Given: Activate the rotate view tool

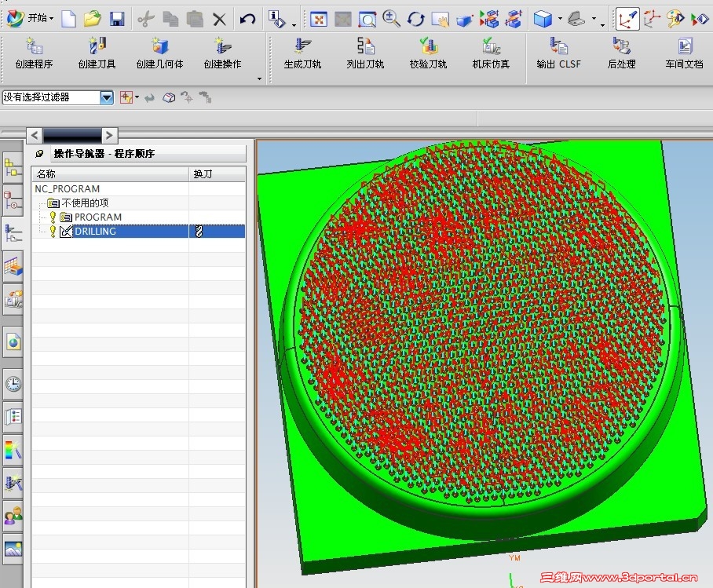Looking at the screenshot, I should pos(415,19).
